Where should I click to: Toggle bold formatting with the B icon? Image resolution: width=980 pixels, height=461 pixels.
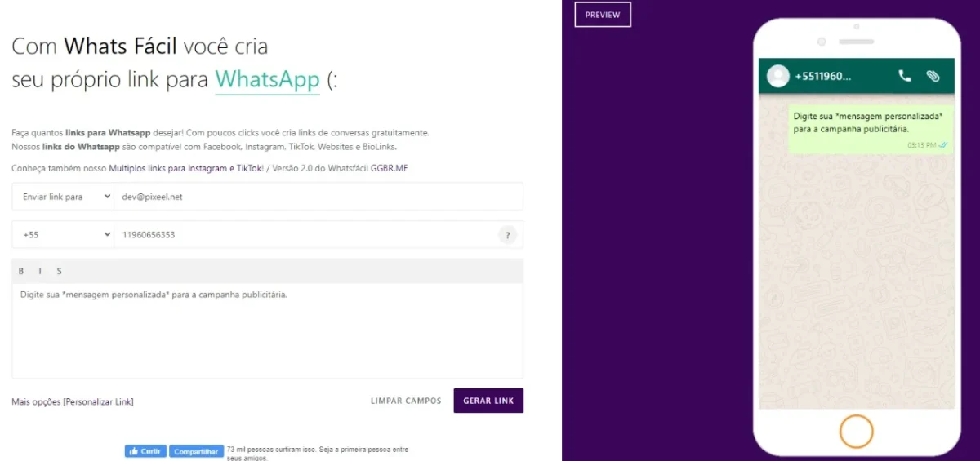(x=21, y=271)
